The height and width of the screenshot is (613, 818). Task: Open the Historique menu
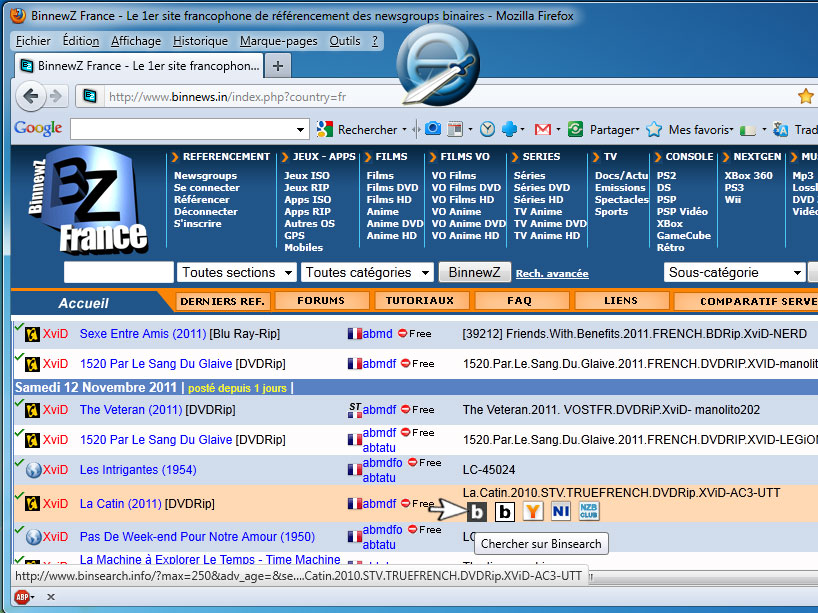coord(200,41)
